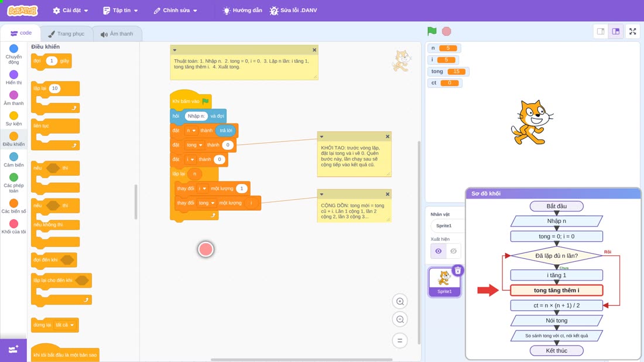Click the Sprite1 name field

click(x=447, y=226)
